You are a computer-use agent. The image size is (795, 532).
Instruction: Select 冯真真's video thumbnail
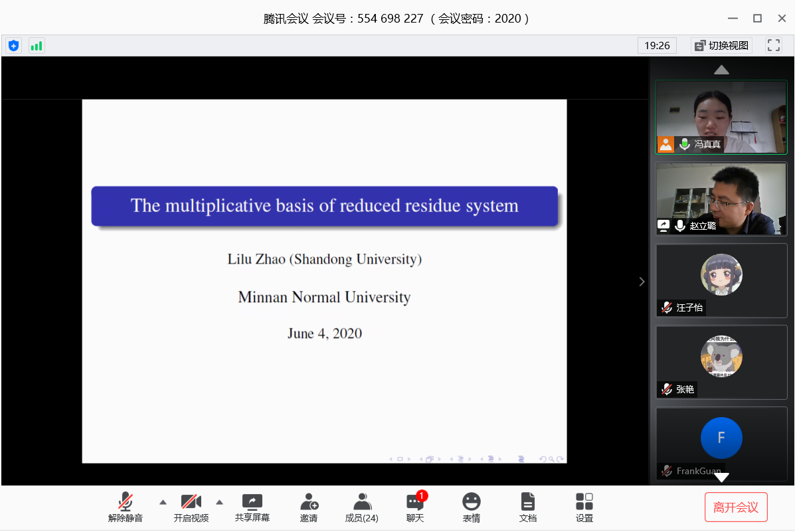pyautogui.click(x=721, y=117)
